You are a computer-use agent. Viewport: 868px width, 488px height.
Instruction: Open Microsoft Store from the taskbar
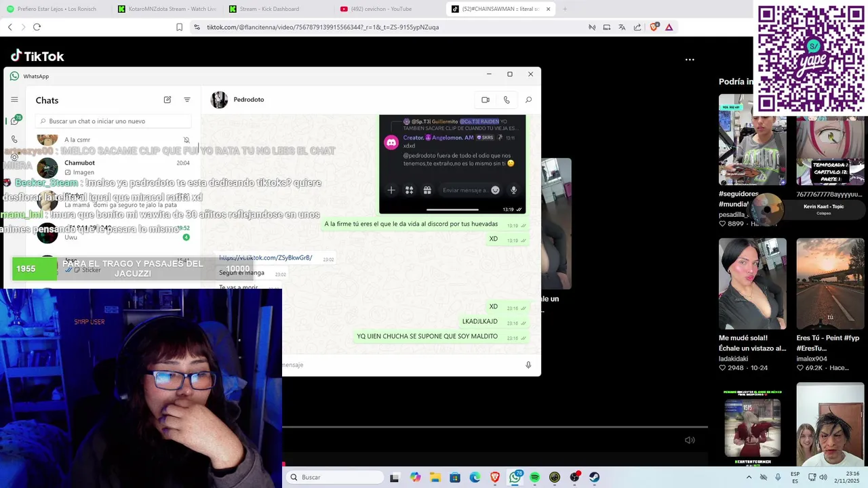455,477
